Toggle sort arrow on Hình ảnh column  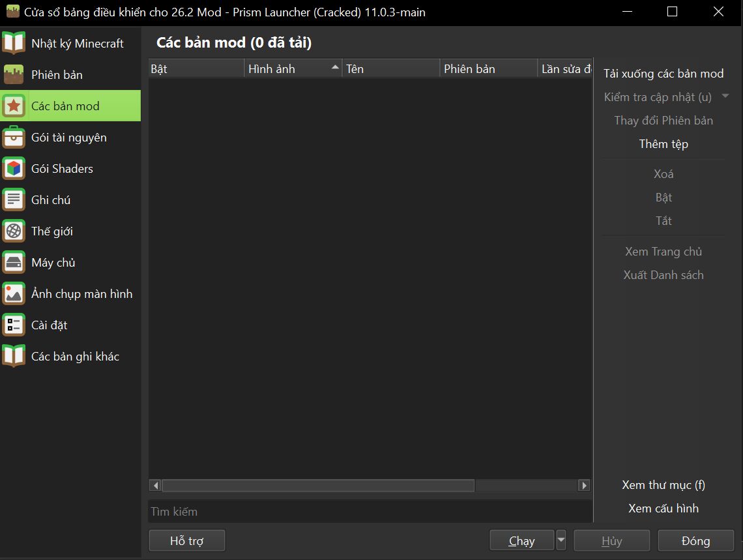point(335,67)
